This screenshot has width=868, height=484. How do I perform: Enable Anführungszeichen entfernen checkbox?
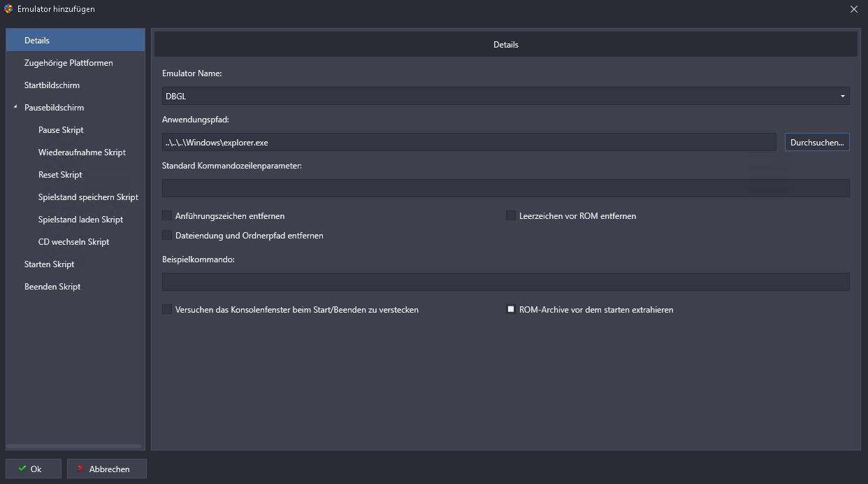167,216
